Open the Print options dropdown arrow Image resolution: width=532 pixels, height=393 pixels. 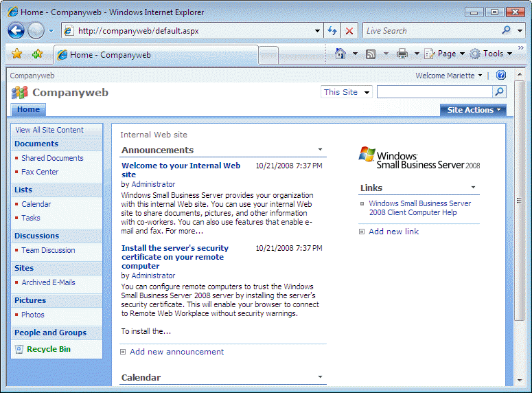coord(417,54)
